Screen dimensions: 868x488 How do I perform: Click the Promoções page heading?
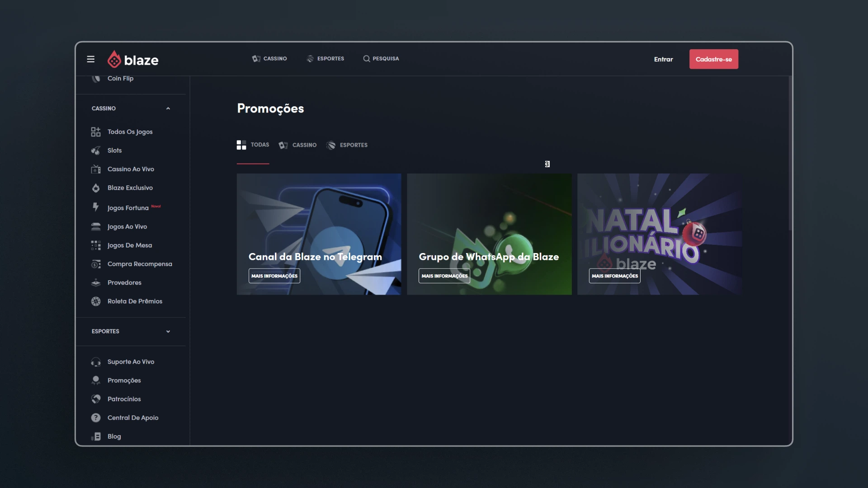pos(270,109)
